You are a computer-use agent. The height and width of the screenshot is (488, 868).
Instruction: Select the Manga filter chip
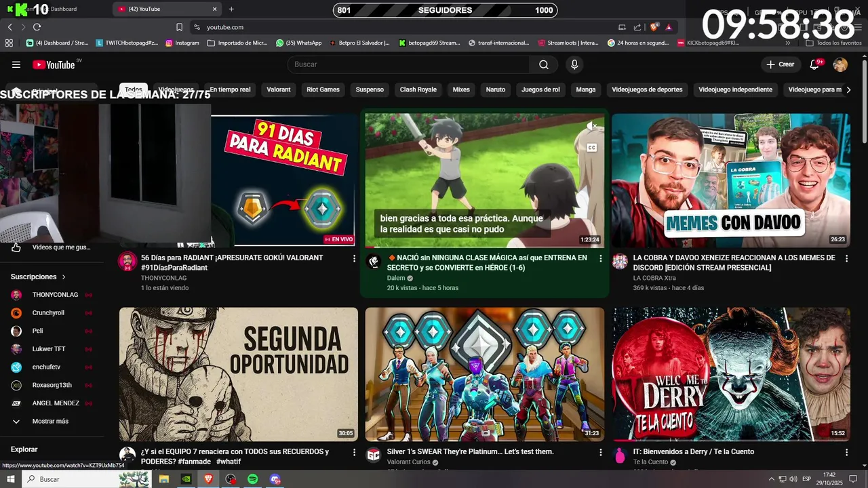click(x=586, y=89)
